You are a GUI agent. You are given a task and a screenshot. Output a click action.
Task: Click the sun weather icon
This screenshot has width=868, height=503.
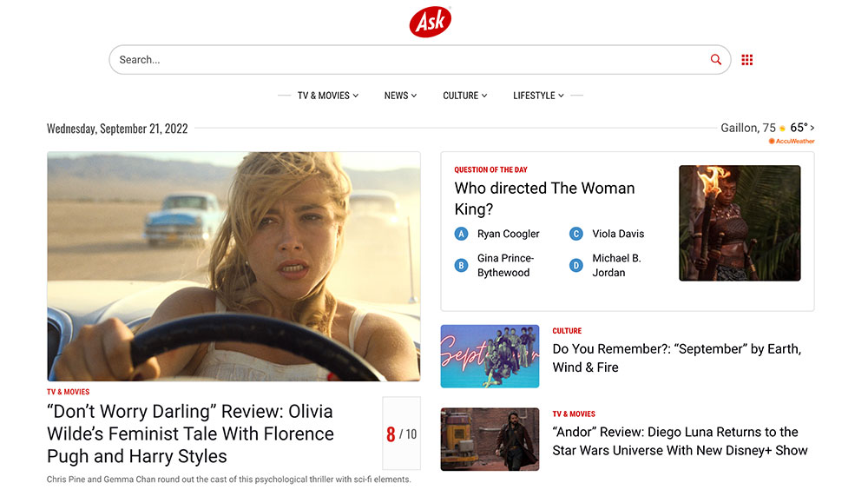[x=782, y=129]
